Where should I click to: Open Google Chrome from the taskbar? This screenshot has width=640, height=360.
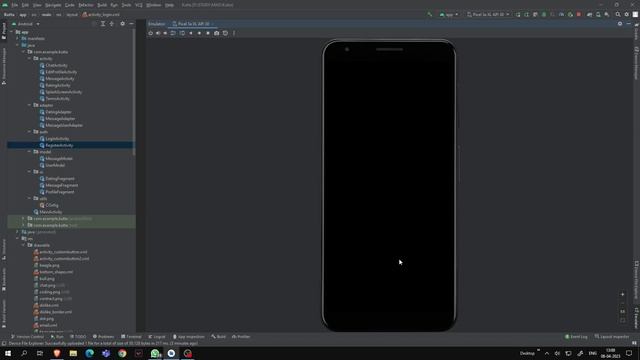pyautogui.click(x=122, y=353)
